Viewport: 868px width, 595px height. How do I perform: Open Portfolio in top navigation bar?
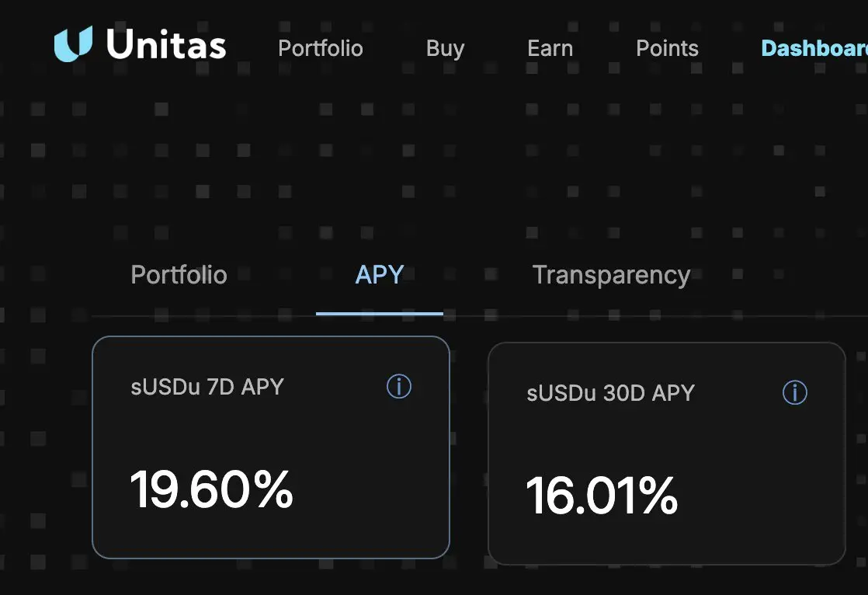321,48
